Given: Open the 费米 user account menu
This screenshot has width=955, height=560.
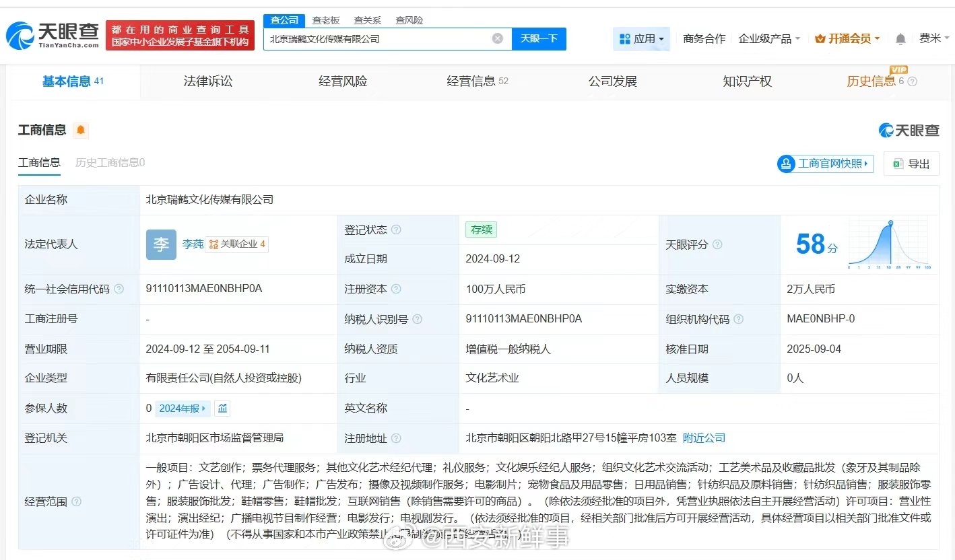Looking at the screenshot, I should tap(933, 39).
